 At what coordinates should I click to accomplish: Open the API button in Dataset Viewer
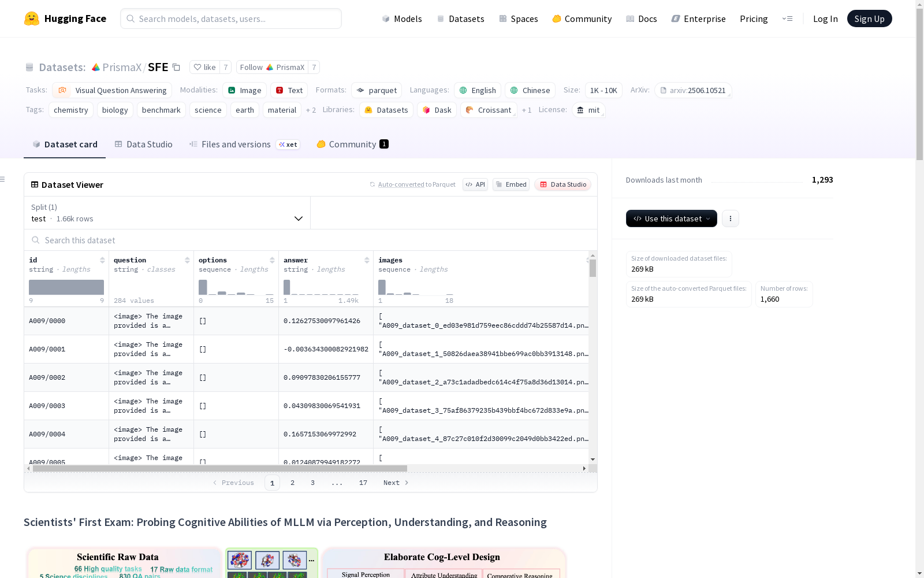(x=475, y=184)
